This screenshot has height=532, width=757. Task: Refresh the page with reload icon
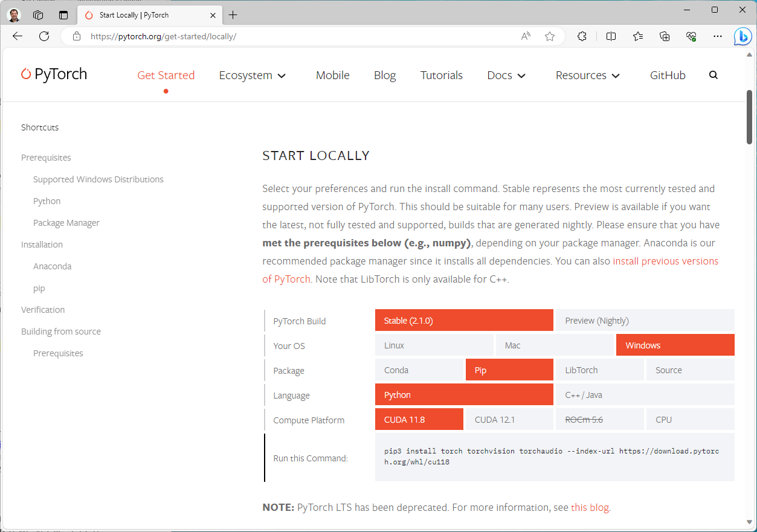[x=44, y=36]
